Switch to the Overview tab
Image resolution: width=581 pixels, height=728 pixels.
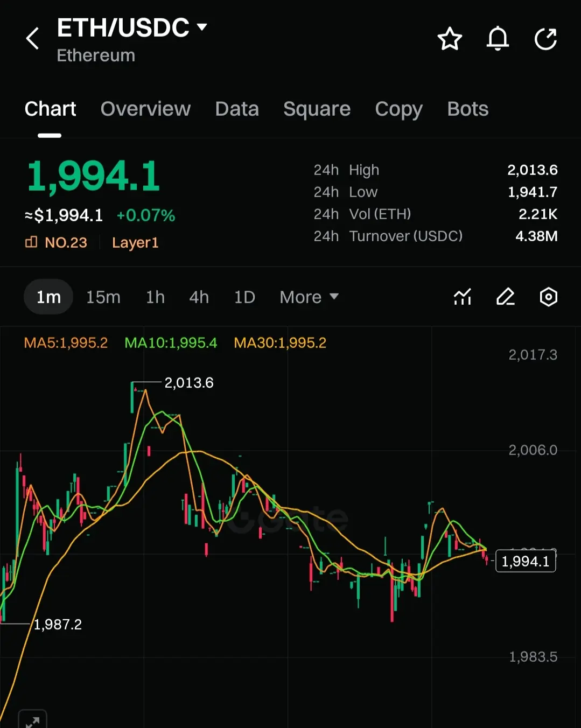[145, 109]
